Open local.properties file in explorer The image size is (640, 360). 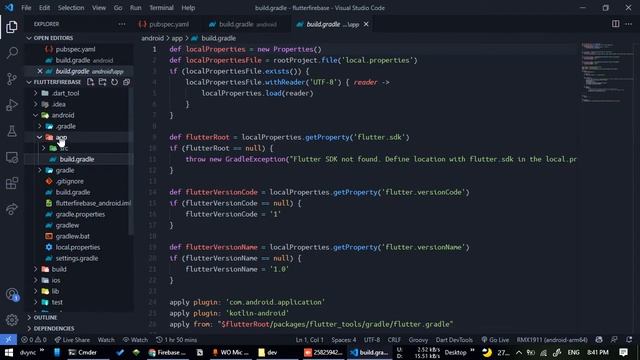78,247
